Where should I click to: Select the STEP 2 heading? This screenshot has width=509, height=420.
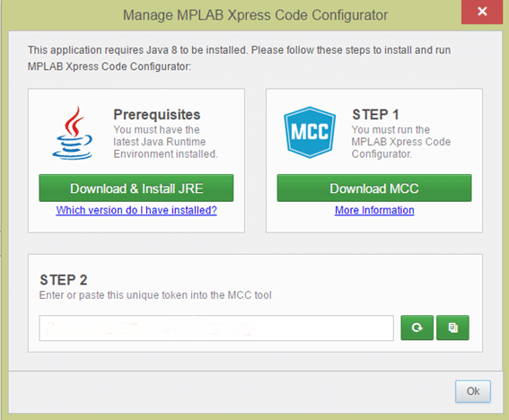coord(64,280)
